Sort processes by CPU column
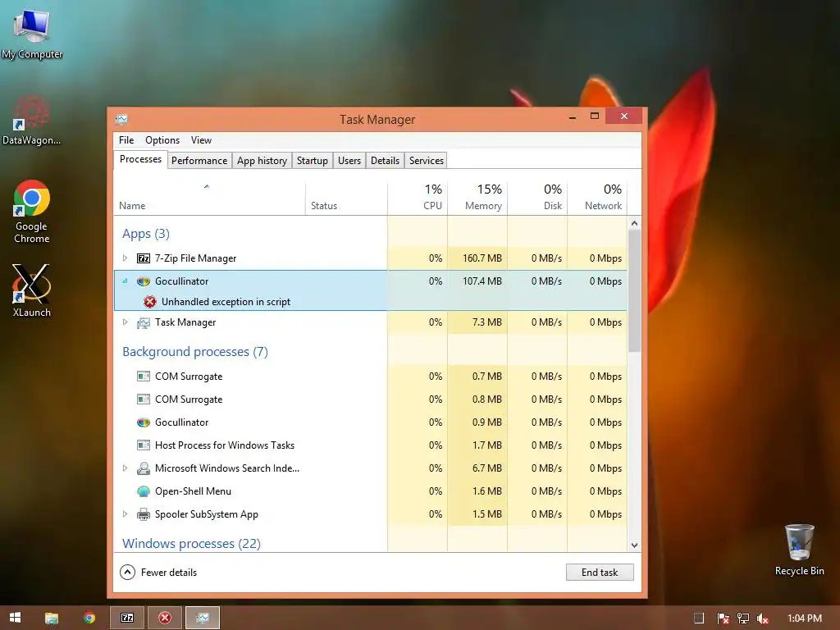Screen dimensions: 840x630 (x=418, y=199)
